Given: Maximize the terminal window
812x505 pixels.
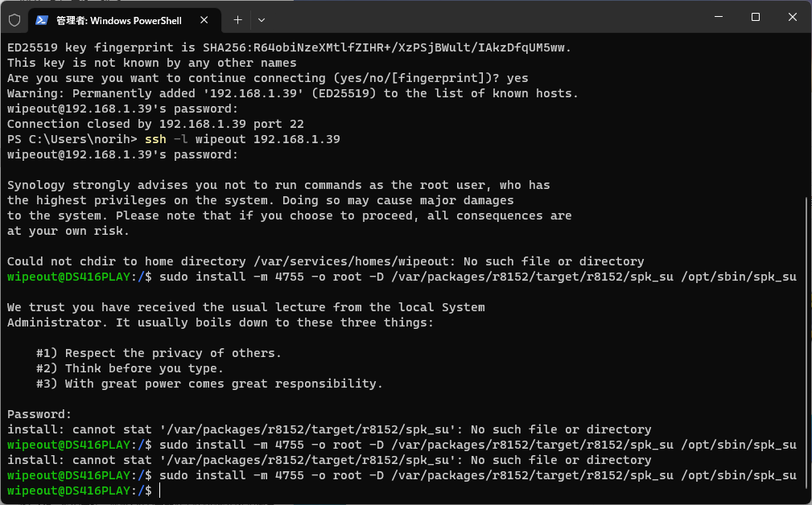Looking at the screenshot, I should (x=756, y=17).
